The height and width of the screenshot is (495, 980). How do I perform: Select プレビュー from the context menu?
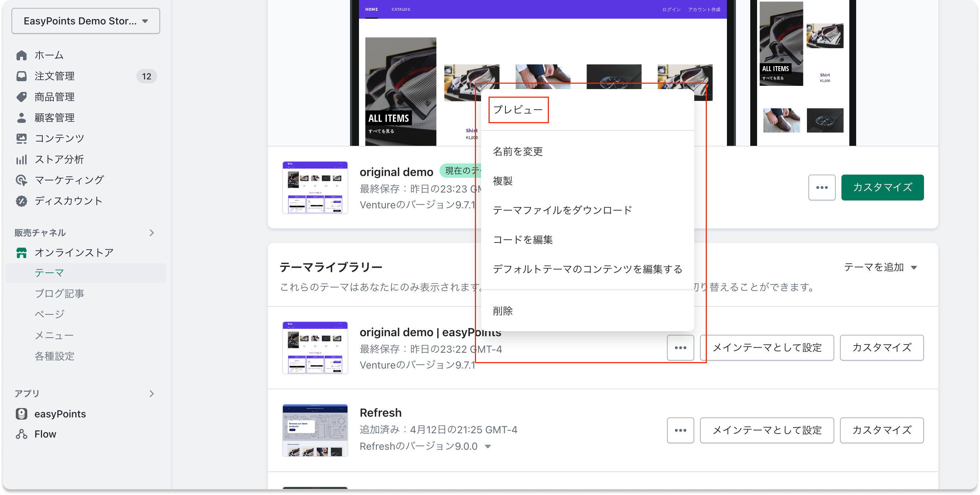tap(518, 110)
